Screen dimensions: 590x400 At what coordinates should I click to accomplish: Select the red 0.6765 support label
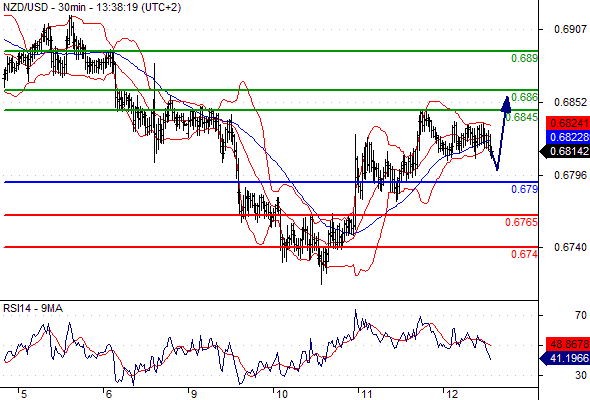[522, 222]
